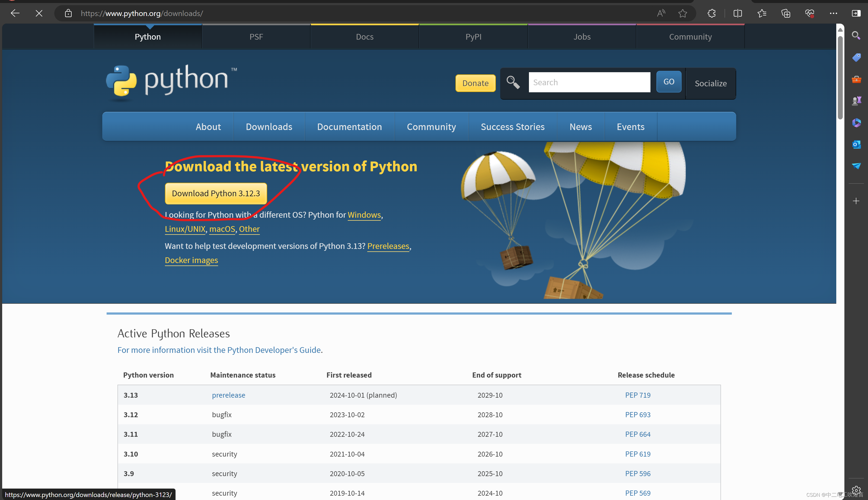
Task: Add page to favorites star icon
Action: tap(682, 13)
